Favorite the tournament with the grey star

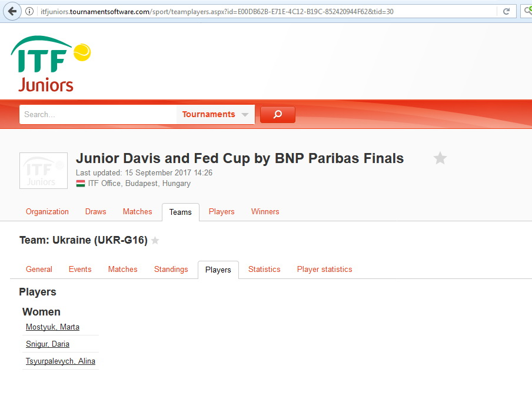click(440, 158)
